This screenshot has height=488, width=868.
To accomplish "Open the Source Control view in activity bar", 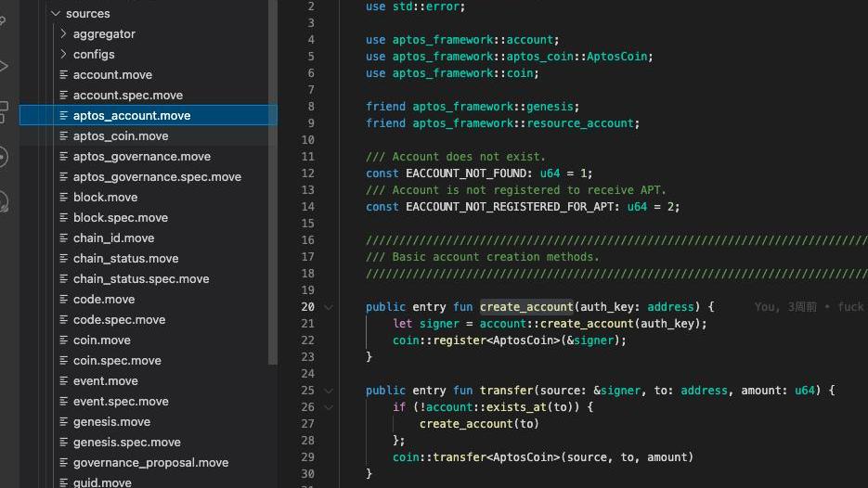I will point(3,21).
